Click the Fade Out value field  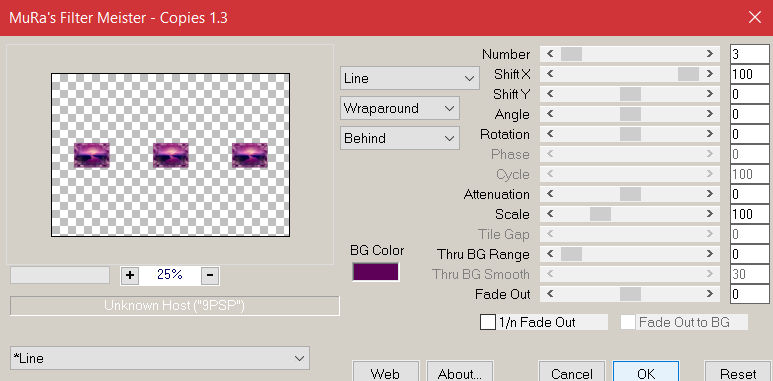[x=750, y=294]
